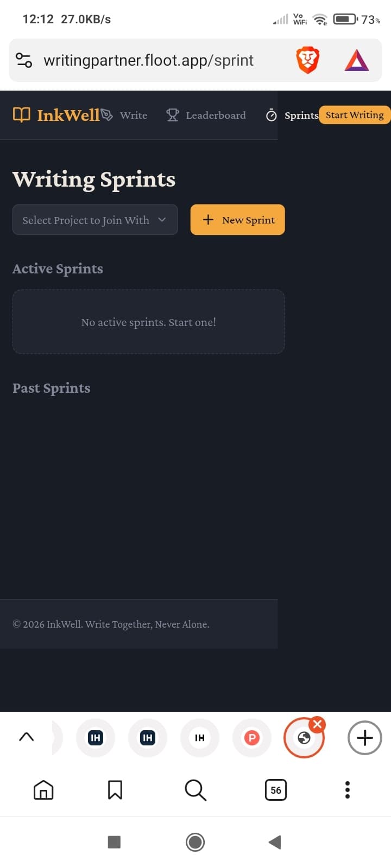The image size is (391, 868).
Task: Click the Brave Rewards triangle icon
Action: 357,60
